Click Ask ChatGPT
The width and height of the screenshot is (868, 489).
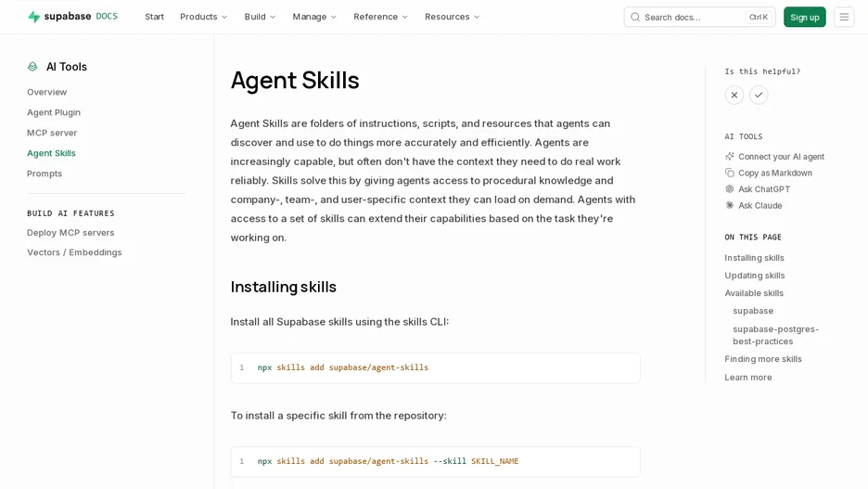pos(764,189)
